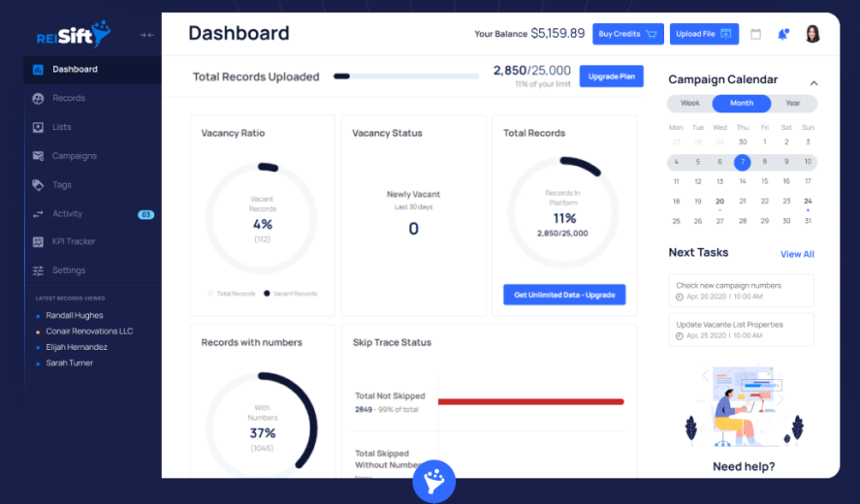860x504 pixels.
Task: Click View All tasks link
Action: click(797, 254)
